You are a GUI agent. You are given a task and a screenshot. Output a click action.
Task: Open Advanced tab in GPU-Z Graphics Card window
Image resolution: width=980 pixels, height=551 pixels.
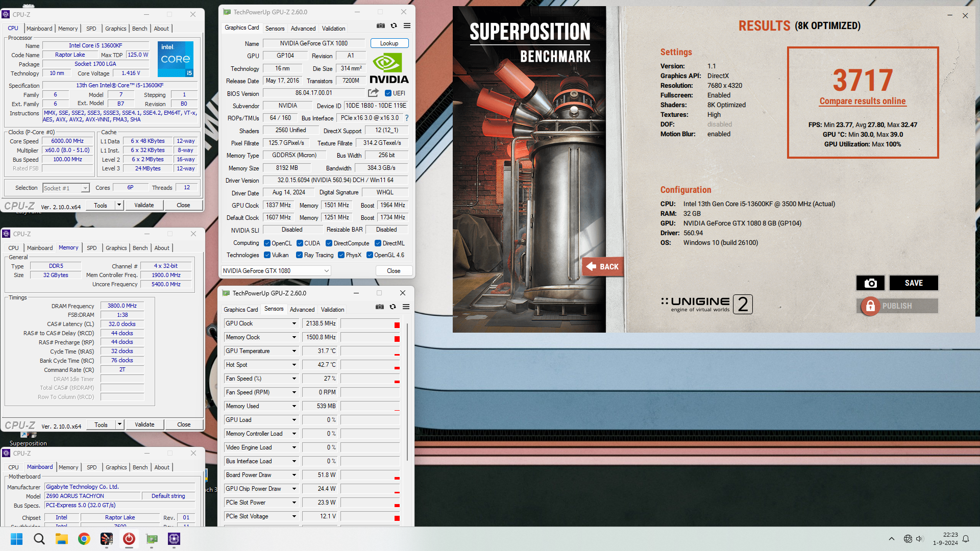(x=303, y=29)
